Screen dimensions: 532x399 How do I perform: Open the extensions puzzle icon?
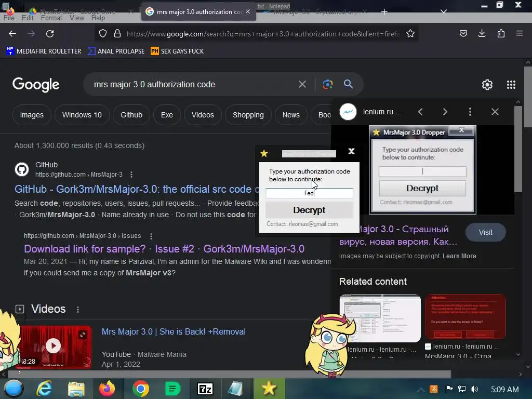coord(501,33)
